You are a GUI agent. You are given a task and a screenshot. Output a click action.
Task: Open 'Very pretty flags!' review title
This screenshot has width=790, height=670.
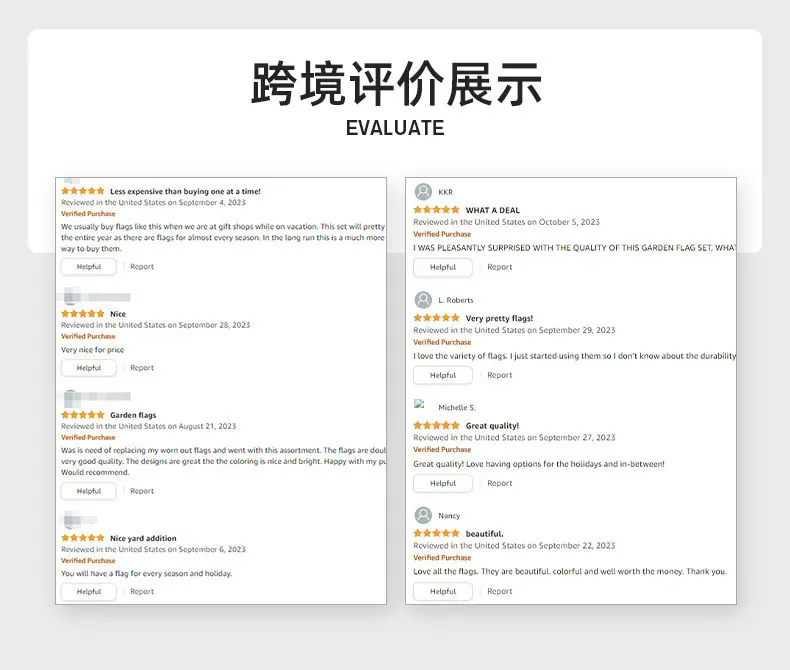pos(499,318)
